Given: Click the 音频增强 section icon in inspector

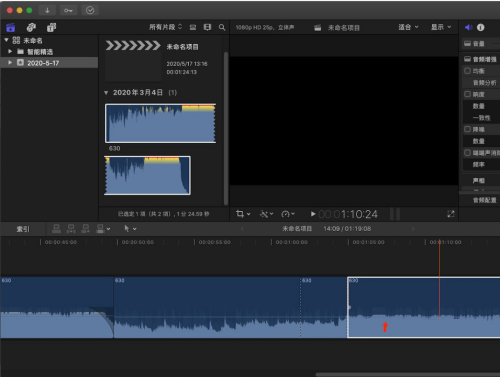Looking at the screenshot, I should 467,59.
